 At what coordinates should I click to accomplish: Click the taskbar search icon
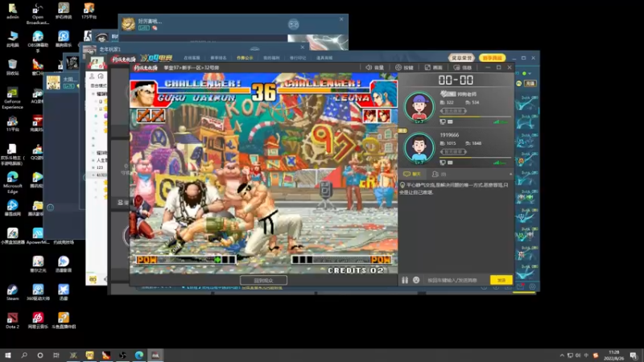click(24, 355)
